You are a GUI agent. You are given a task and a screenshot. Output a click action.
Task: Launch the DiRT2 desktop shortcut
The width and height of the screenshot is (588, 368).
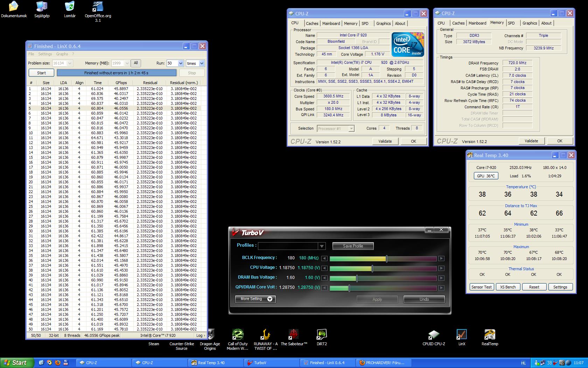click(x=322, y=338)
